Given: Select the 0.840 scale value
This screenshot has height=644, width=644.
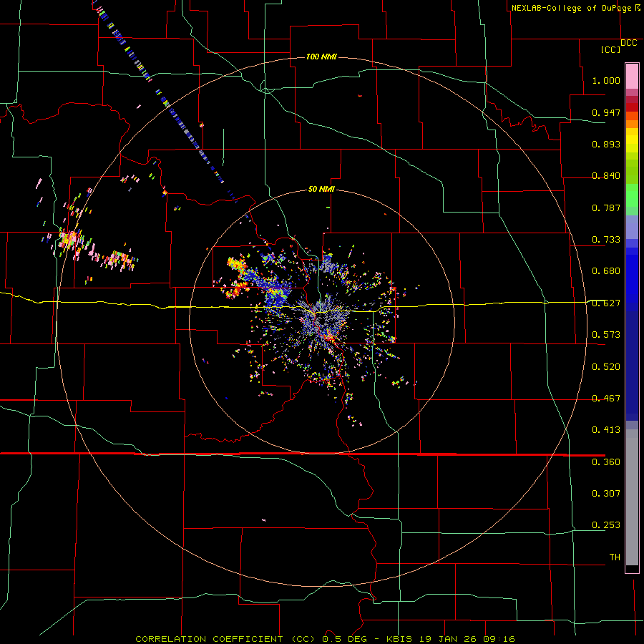Looking at the screenshot, I should coord(606,176).
